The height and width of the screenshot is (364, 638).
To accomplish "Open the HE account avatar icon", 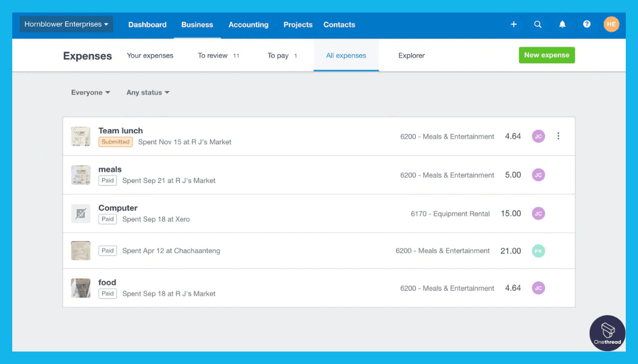I will [x=611, y=24].
